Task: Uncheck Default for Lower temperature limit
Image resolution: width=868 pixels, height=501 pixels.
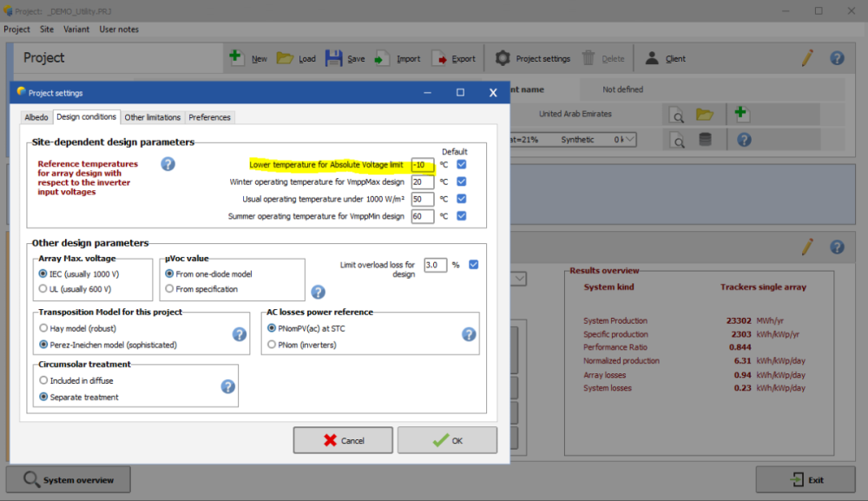Action: point(462,164)
